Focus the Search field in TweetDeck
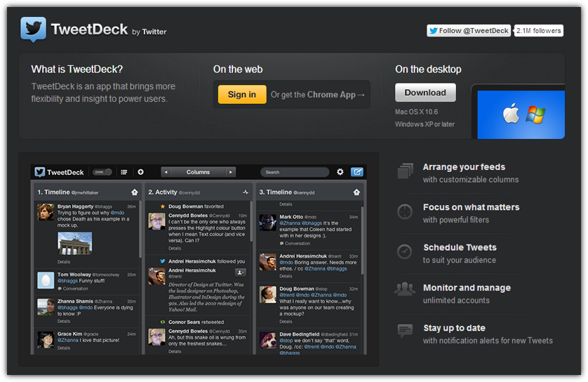Screen dimensions: 588x382 pos(295,172)
